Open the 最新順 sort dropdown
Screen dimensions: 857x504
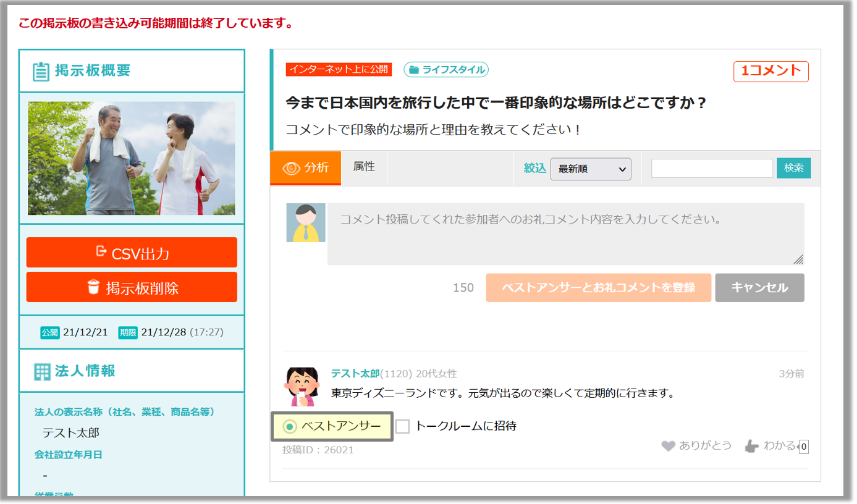[591, 169]
